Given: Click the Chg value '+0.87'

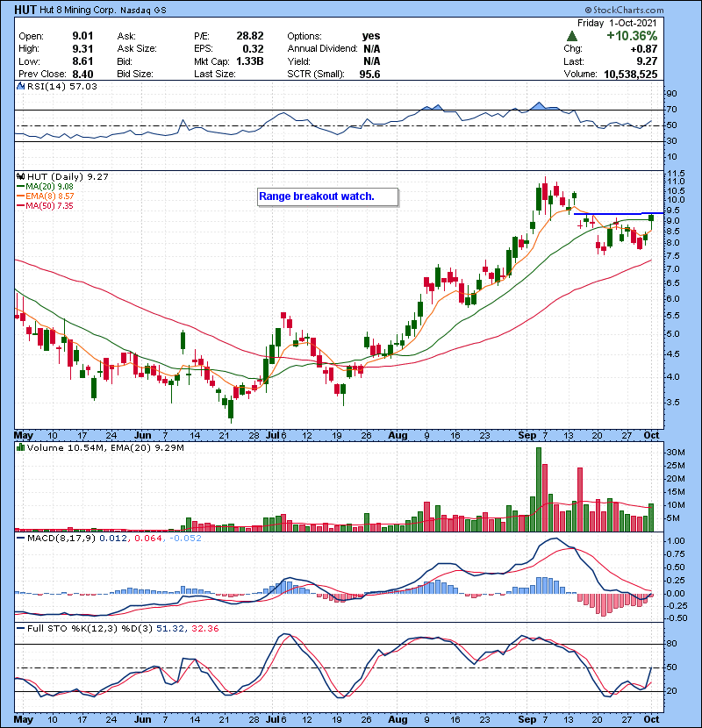Looking at the screenshot, I should click(x=643, y=49).
